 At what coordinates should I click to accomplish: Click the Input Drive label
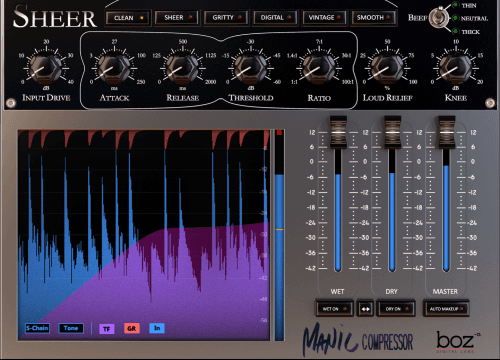(46, 98)
